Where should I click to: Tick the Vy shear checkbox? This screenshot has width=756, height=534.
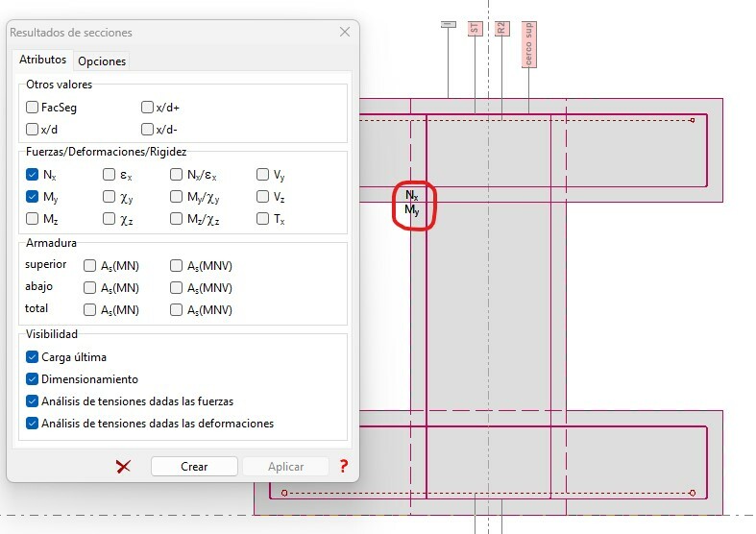(x=263, y=174)
